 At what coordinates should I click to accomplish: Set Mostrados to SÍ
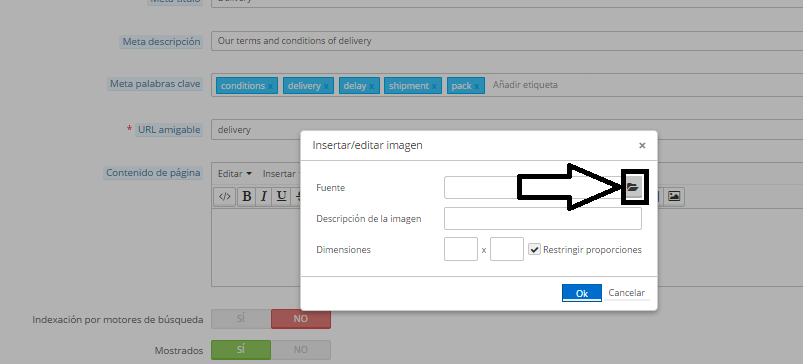pos(241,350)
